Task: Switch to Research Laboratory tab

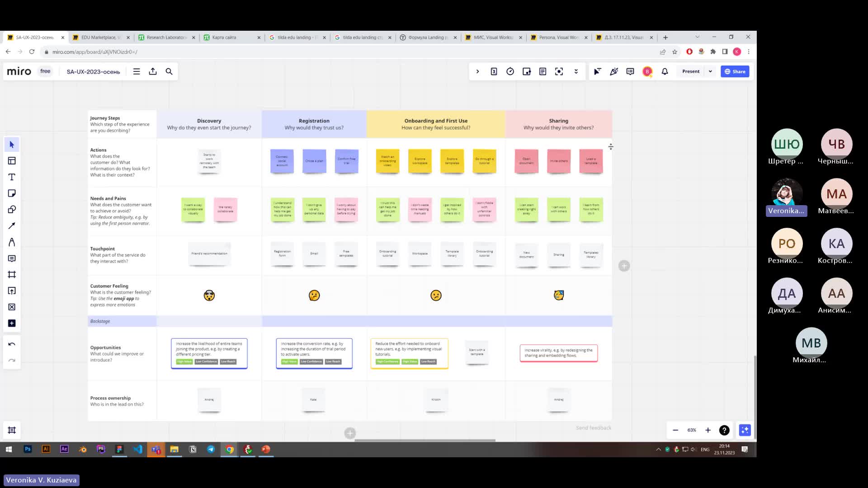Action: (x=167, y=38)
